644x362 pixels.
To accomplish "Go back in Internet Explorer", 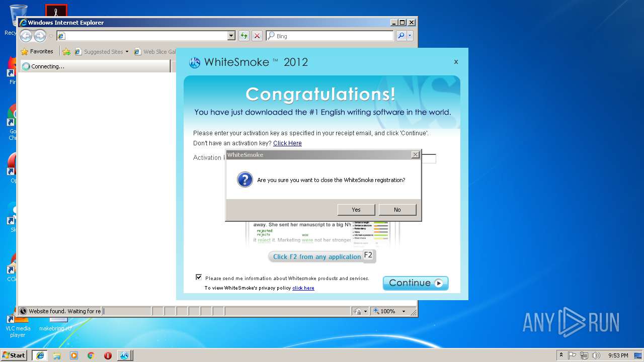I will [26, 36].
